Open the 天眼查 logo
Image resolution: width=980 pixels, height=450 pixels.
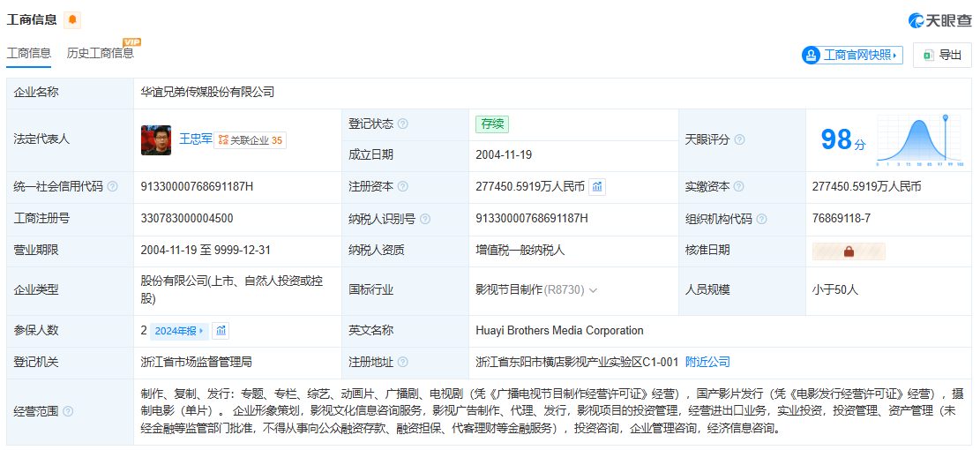pyautogui.click(x=940, y=20)
